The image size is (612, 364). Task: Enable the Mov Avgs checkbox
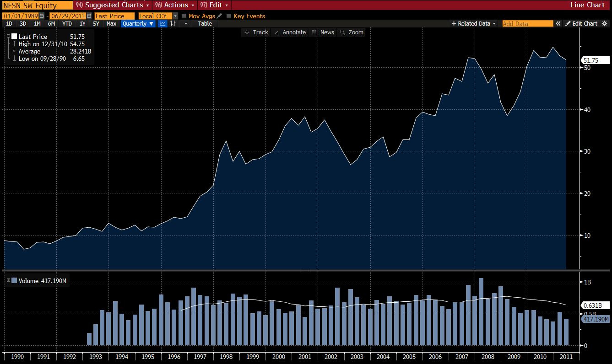184,16
